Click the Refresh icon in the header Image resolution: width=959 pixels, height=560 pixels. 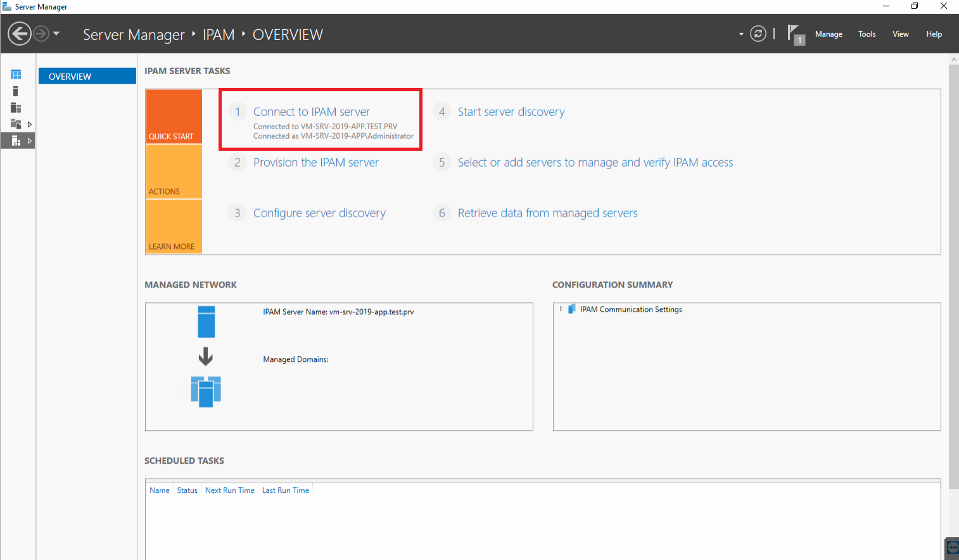click(758, 34)
